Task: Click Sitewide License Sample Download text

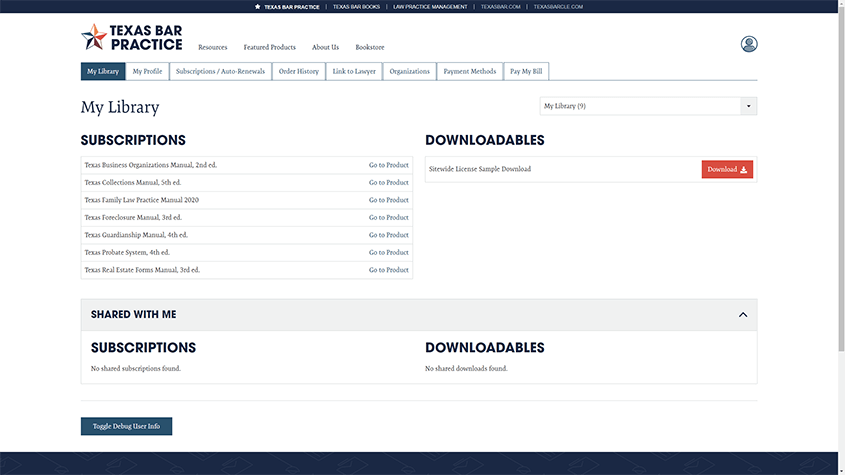Action: (480, 169)
